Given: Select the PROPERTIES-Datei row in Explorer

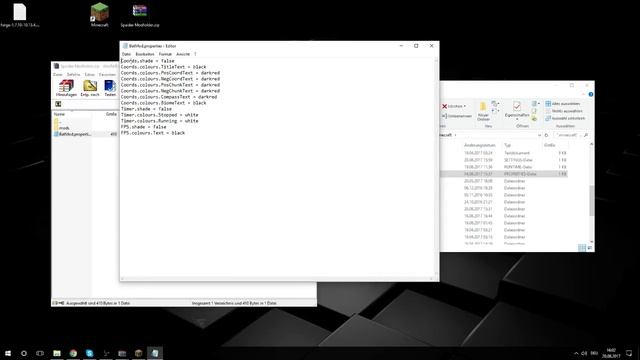Looking at the screenshot, I should tap(504, 174).
